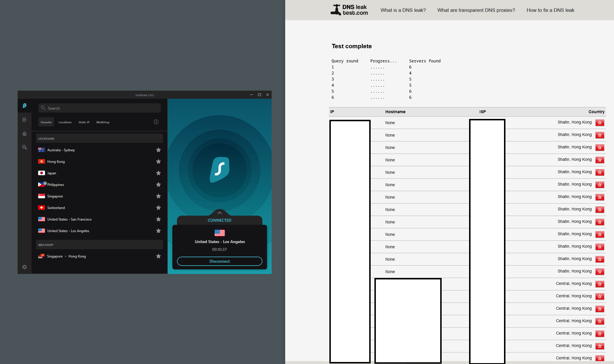Toggle favorite star for Philippines
614x364 pixels.
[158, 184]
